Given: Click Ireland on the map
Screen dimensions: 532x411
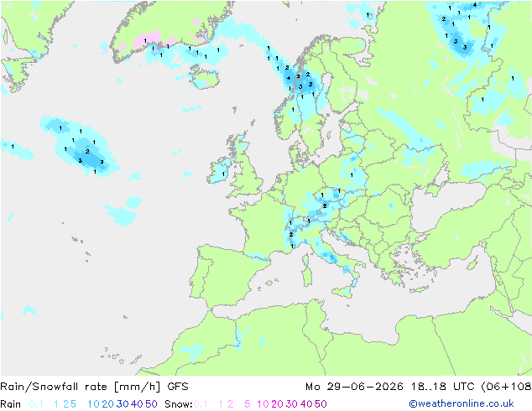Looking at the screenshot, I should tap(220, 170).
